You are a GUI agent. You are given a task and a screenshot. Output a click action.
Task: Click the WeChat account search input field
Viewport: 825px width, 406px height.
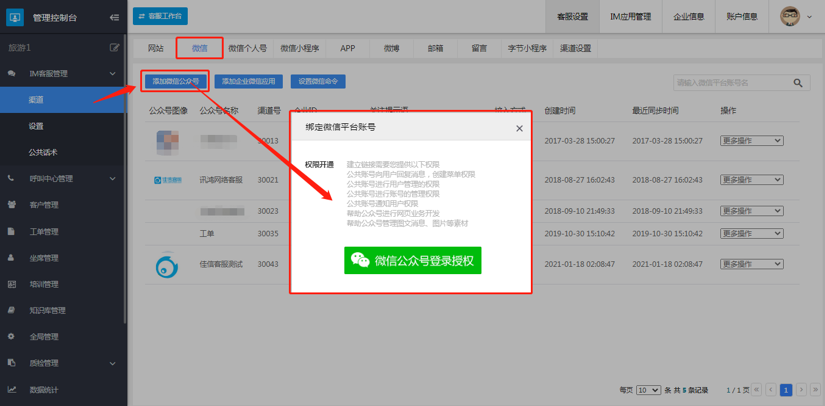[x=730, y=83]
